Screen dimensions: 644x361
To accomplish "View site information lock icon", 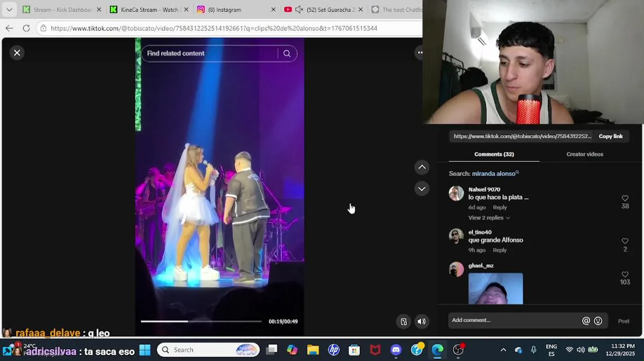I will [44, 29].
